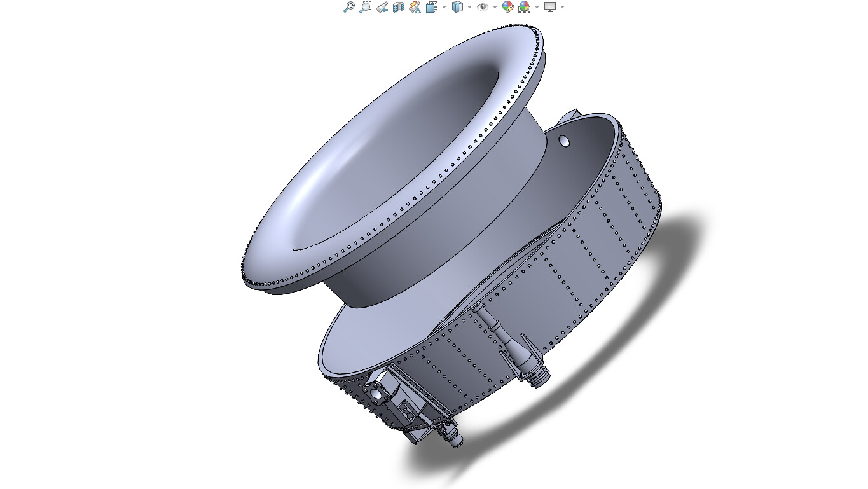
Task: Go back to the Previous View
Action: pos(382,7)
